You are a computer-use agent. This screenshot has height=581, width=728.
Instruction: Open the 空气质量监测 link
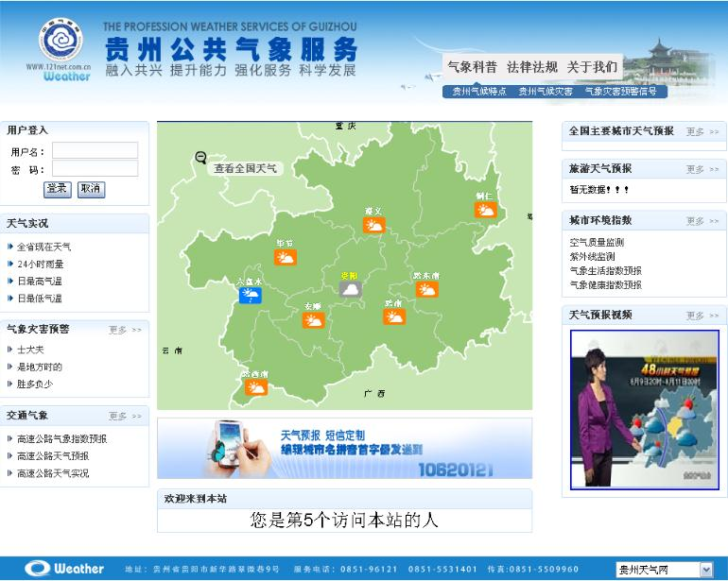[x=597, y=242]
